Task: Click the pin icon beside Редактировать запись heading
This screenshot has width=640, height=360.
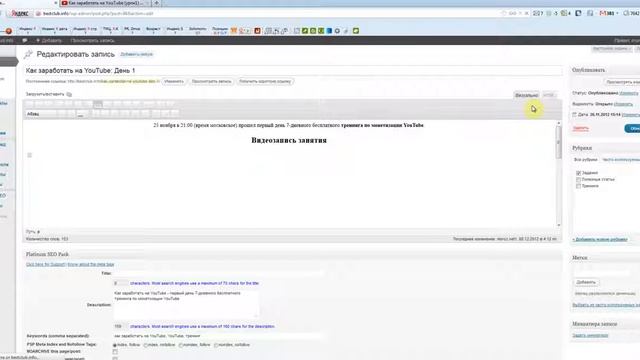Action: coord(28,54)
